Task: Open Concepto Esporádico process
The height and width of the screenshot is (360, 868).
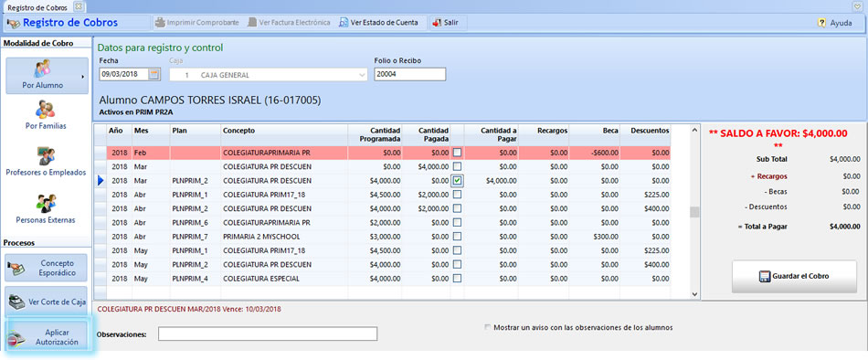Action: pyautogui.click(x=46, y=268)
